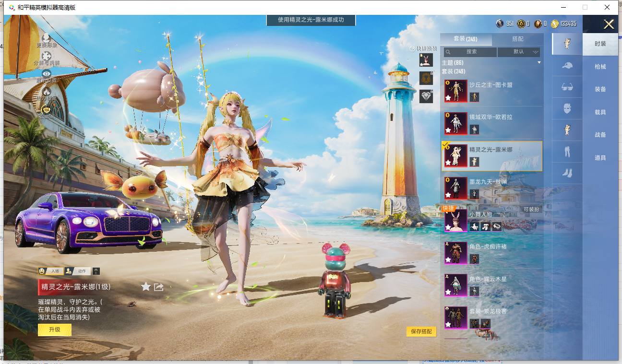
Task: Collapse the 主题 (86) section triangle
Action: point(539,63)
